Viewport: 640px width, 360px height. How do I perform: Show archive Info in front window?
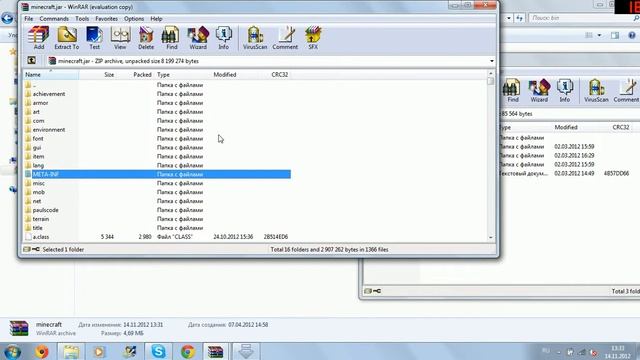tap(224, 38)
